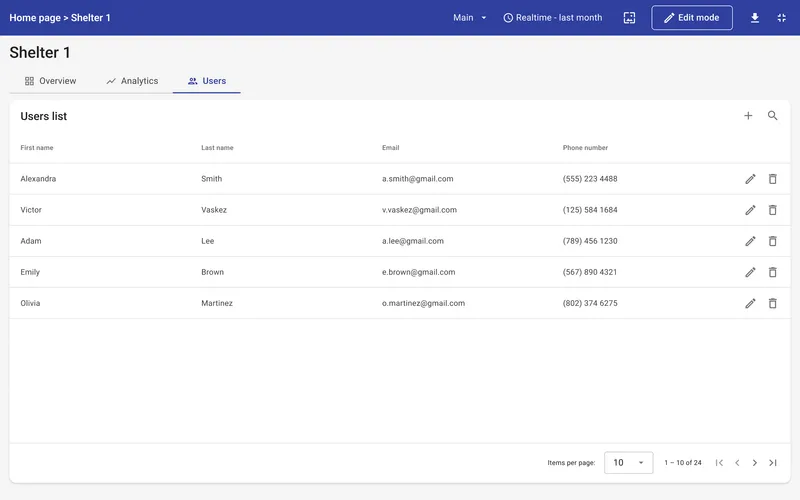The height and width of the screenshot is (500, 800).
Task: Click phone number (802) 374 6275
Action: click(x=590, y=304)
